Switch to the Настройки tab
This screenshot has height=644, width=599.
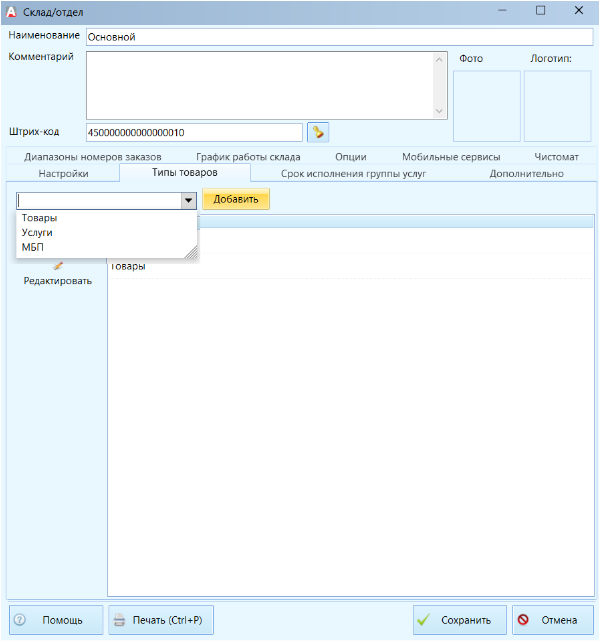(63, 173)
